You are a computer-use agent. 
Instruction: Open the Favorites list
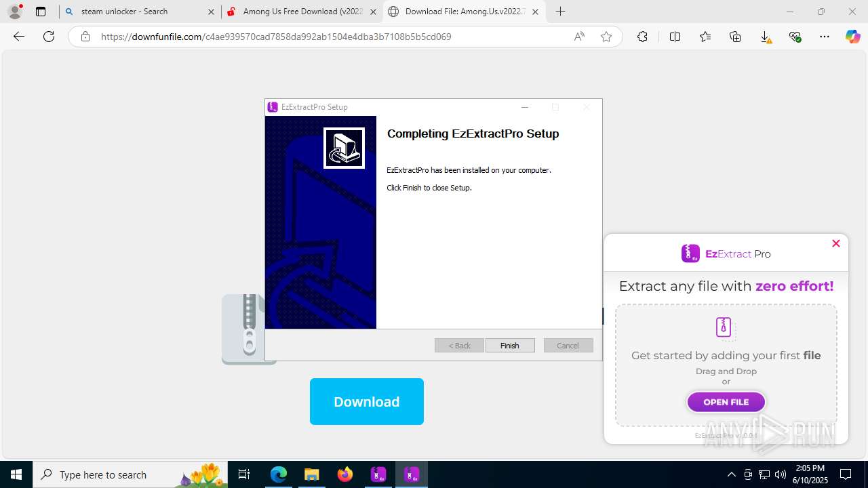tap(705, 37)
